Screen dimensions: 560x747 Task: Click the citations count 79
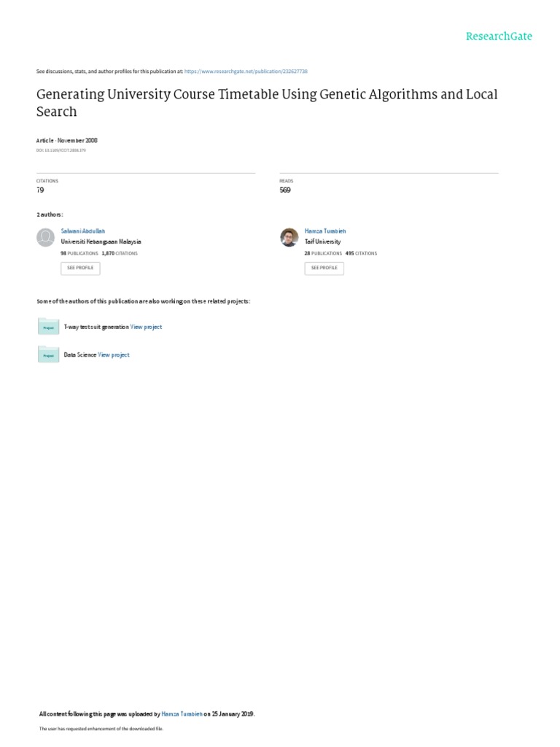[x=40, y=190]
